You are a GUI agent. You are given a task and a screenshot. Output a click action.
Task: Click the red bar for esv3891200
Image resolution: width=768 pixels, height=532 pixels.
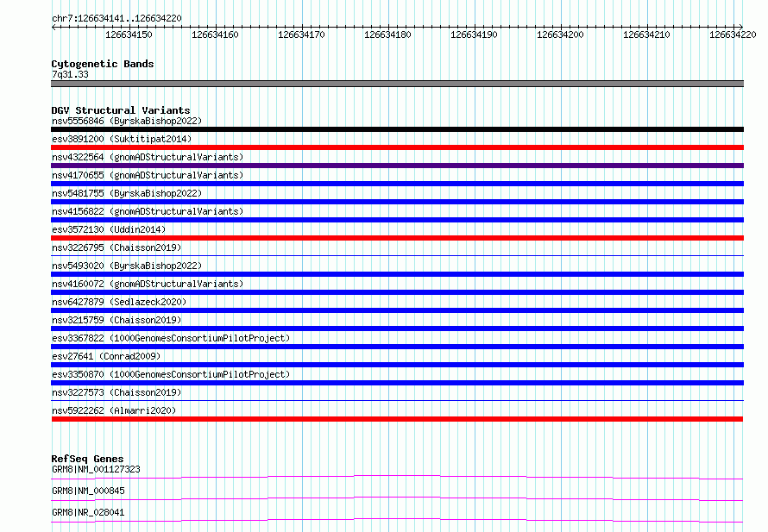pyautogui.click(x=397, y=147)
